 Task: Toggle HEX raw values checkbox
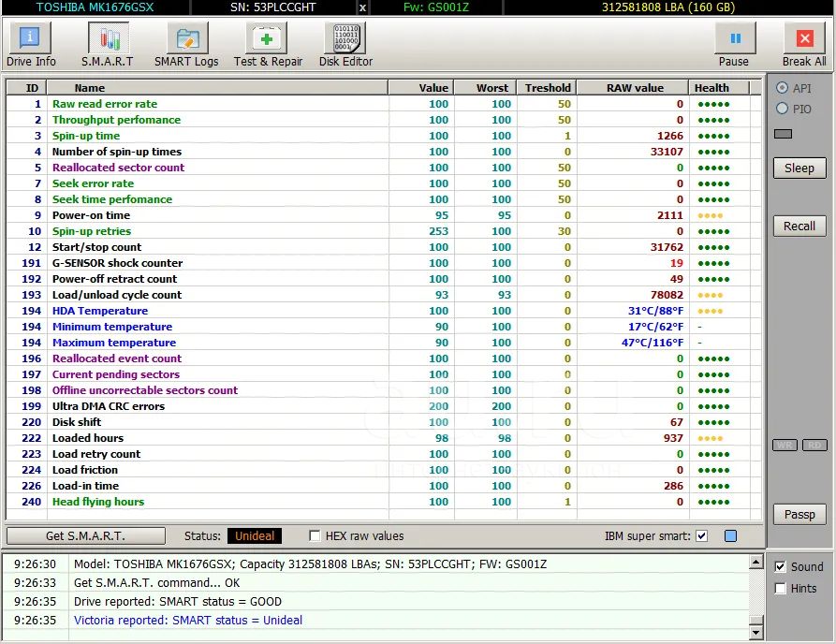pos(315,535)
